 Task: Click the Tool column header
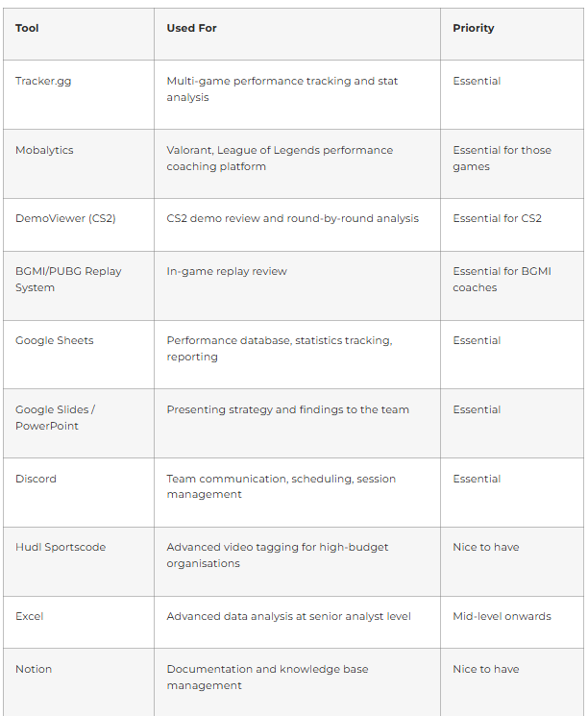(79, 34)
